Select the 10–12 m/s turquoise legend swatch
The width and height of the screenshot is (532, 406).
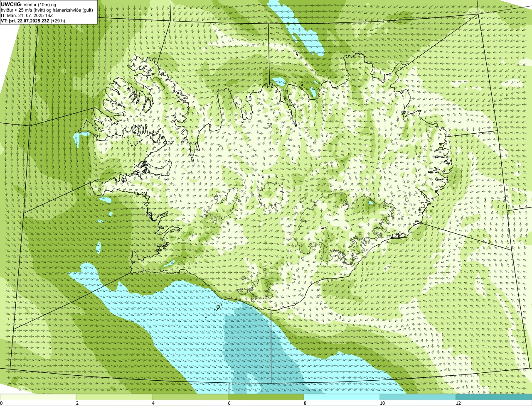coord(418,397)
